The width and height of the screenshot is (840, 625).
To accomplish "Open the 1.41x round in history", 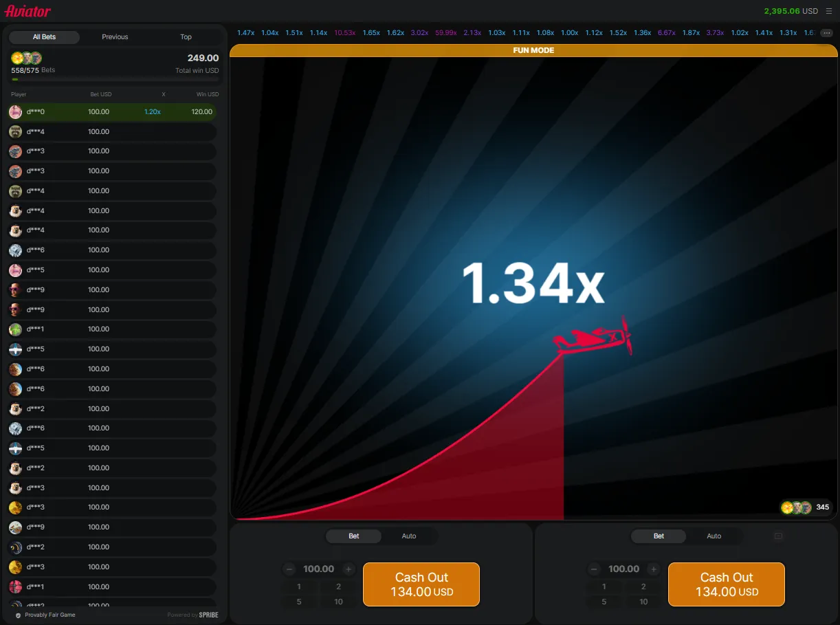I will pos(764,33).
